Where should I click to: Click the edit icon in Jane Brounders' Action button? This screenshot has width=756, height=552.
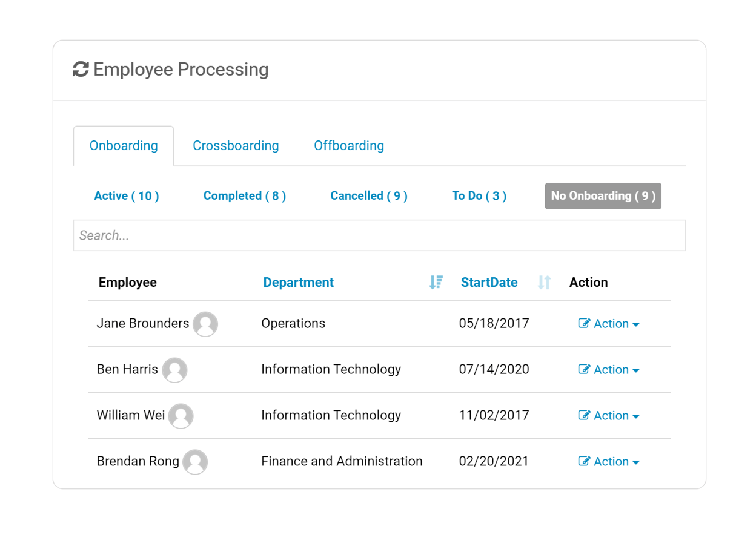(x=585, y=323)
